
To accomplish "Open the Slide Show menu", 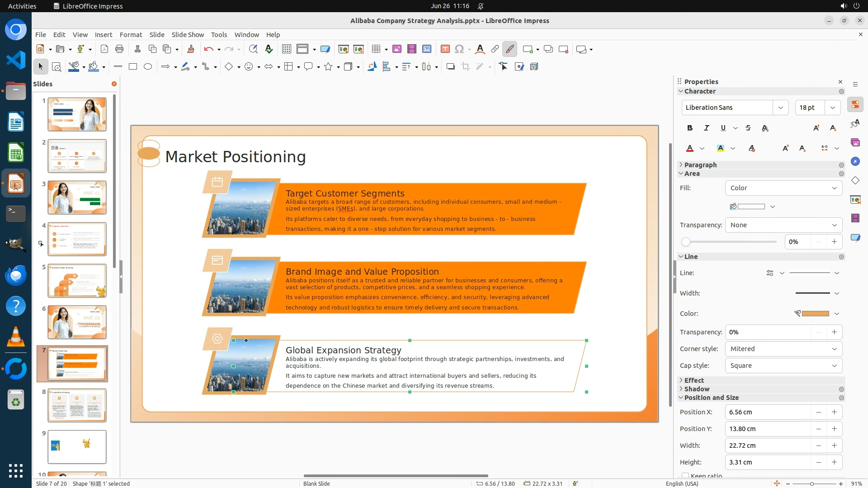I will click(188, 34).
